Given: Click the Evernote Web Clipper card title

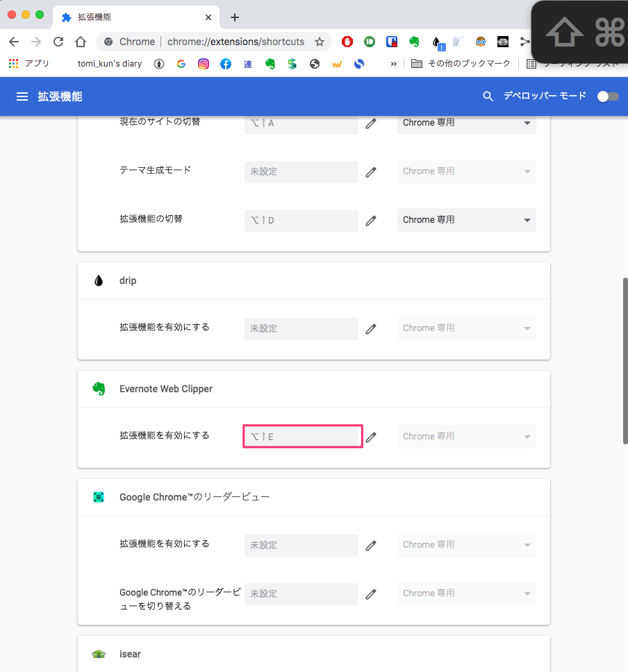Looking at the screenshot, I should (165, 389).
